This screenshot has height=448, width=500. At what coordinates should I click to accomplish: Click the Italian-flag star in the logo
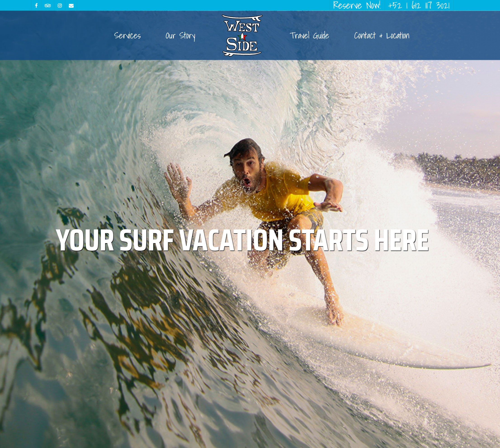pos(242,37)
